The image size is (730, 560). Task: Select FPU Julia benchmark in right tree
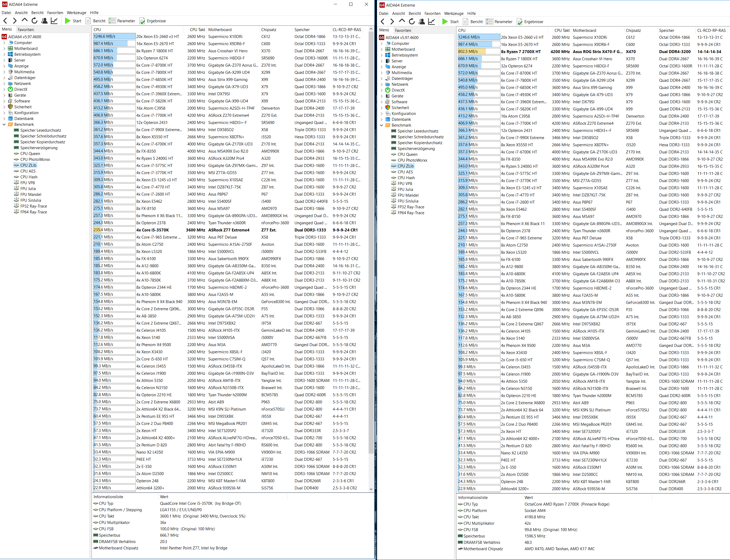tap(405, 189)
